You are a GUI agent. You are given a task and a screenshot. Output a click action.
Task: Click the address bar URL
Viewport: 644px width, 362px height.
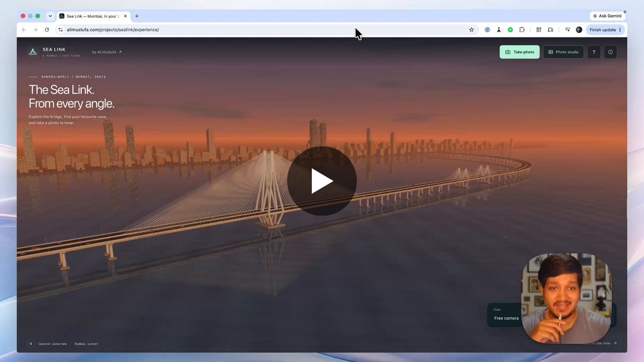pyautogui.click(x=113, y=30)
